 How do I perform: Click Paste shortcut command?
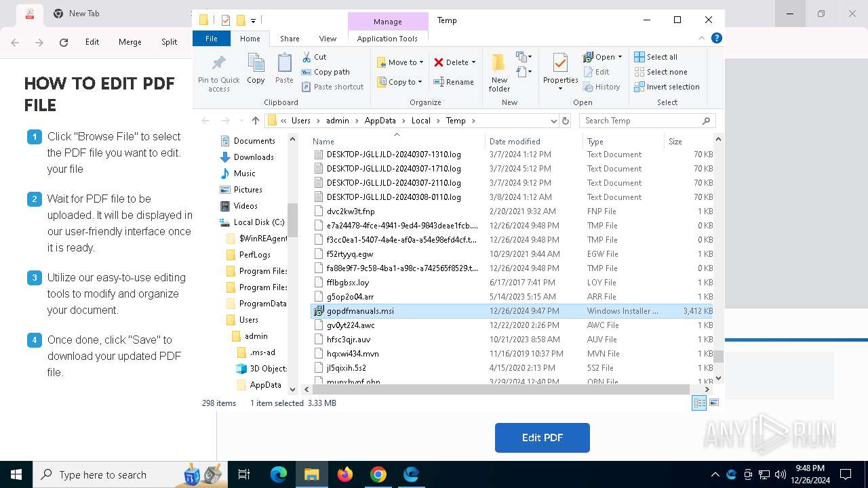coord(332,87)
